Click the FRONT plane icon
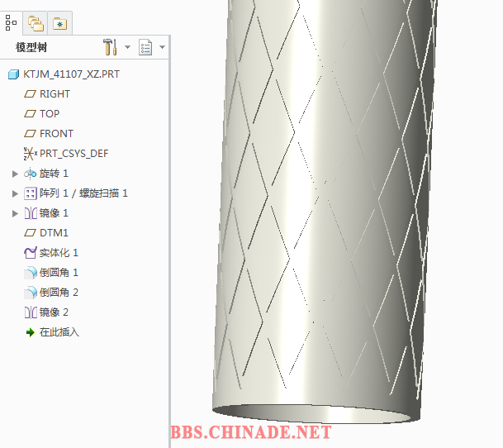 click(31, 134)
